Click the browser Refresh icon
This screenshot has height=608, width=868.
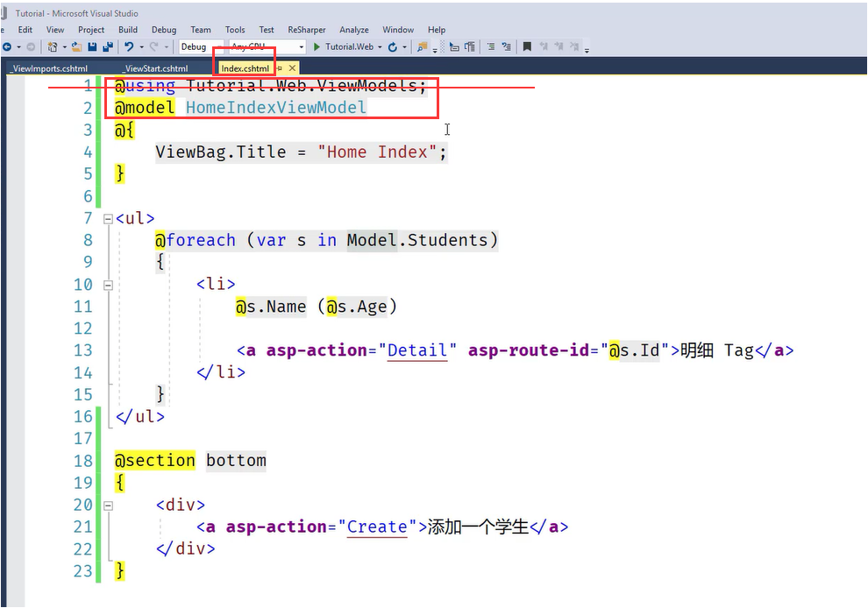pyautogui.click(x=393, y=47)
